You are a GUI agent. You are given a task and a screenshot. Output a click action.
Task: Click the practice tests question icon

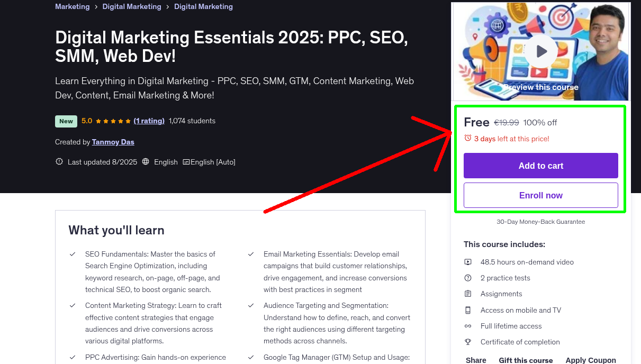pyautogui.click(x=468, y=278)
